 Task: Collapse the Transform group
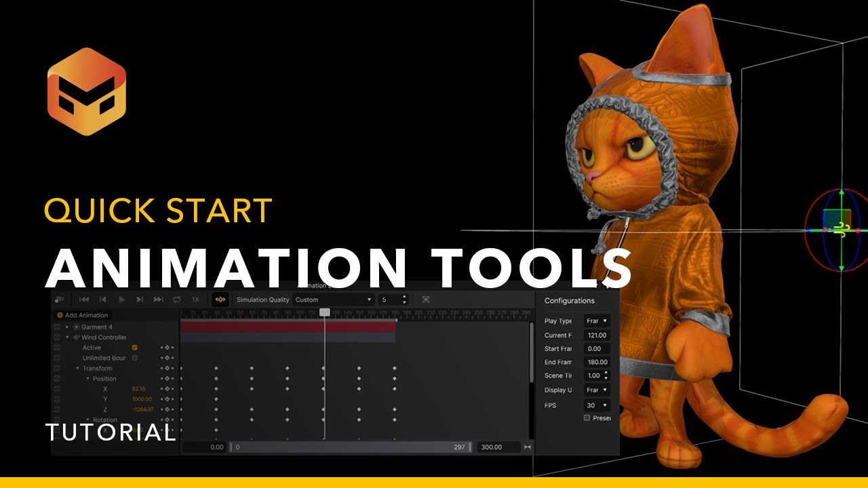pos(77,368)
